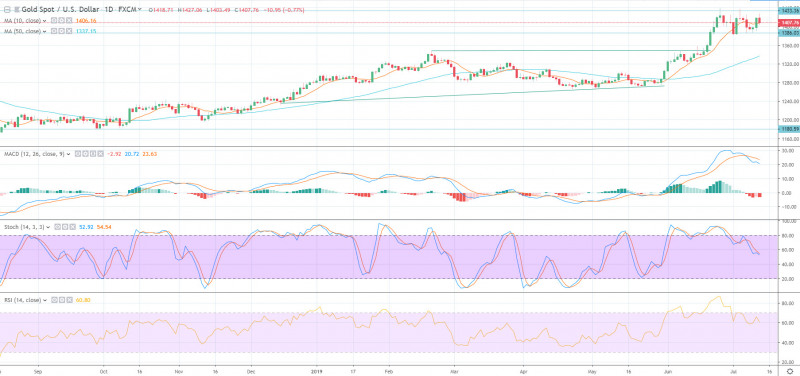Click the MA 50 value 1337.15
Viewport: 800px width, 376px height.
coord(86,31)
